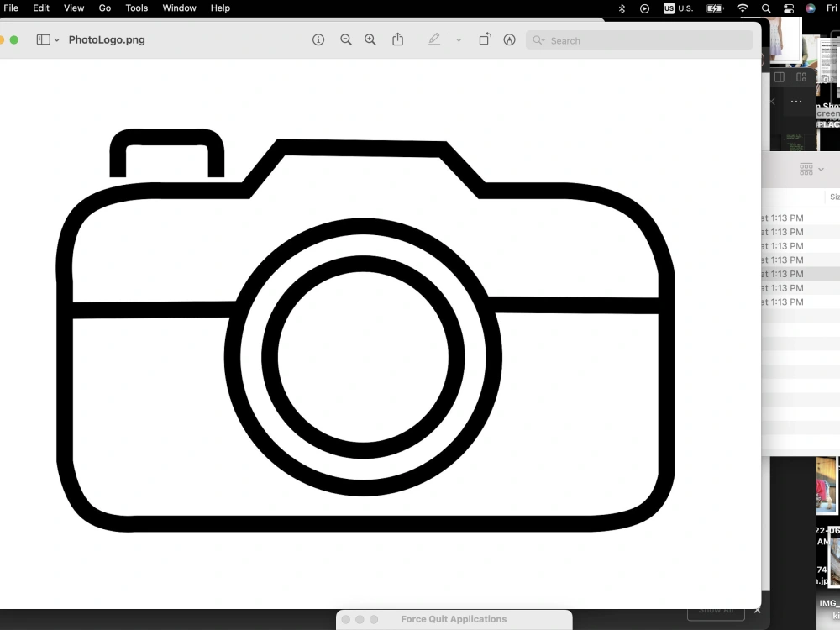Click the Preview Search field

tap(639, 40)
